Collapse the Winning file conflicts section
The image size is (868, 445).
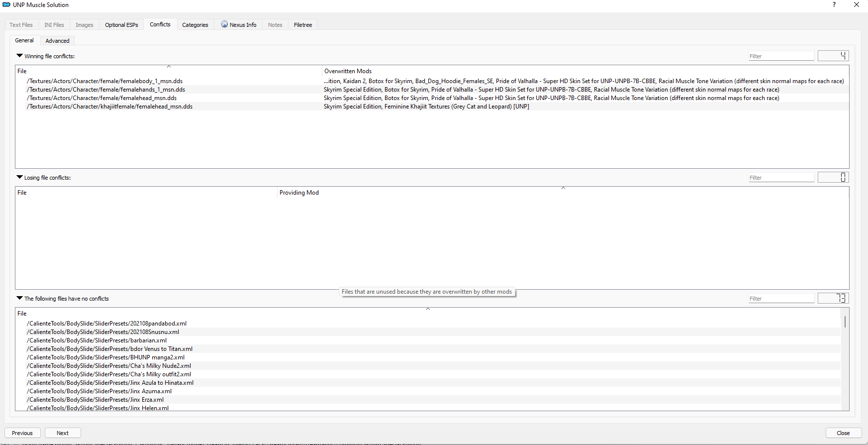click(x=20, y=56)
